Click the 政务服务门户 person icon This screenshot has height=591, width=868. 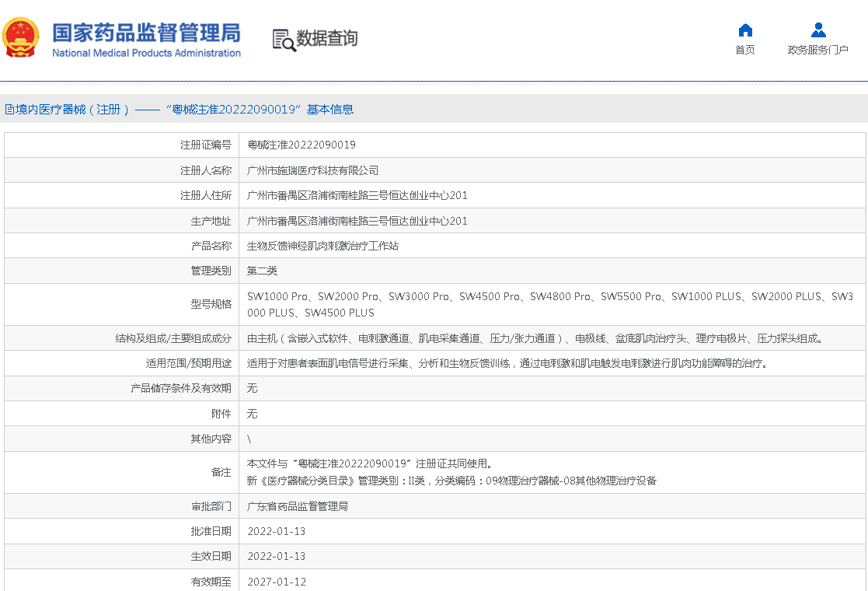[817, 30]
